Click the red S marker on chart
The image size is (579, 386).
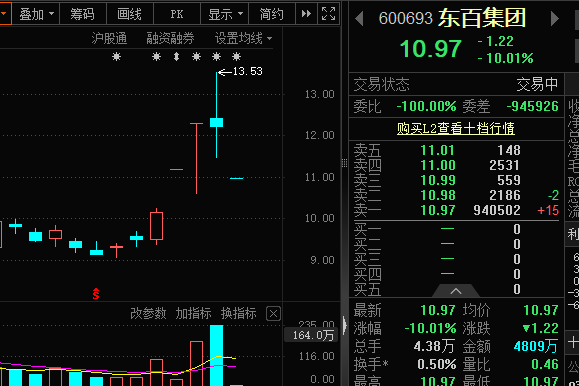[96, 294]
